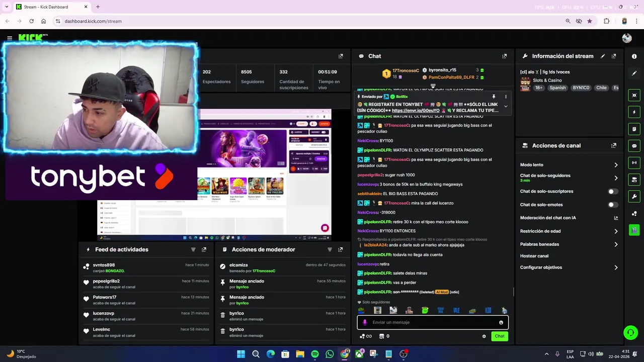Click the Spanish tag
Screen dimensions: 644x362
557,87
